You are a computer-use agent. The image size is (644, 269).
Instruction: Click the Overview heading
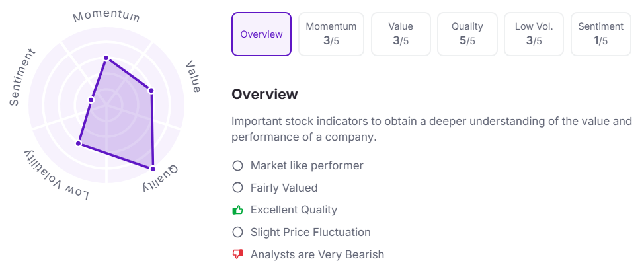(x=264, y=95)
